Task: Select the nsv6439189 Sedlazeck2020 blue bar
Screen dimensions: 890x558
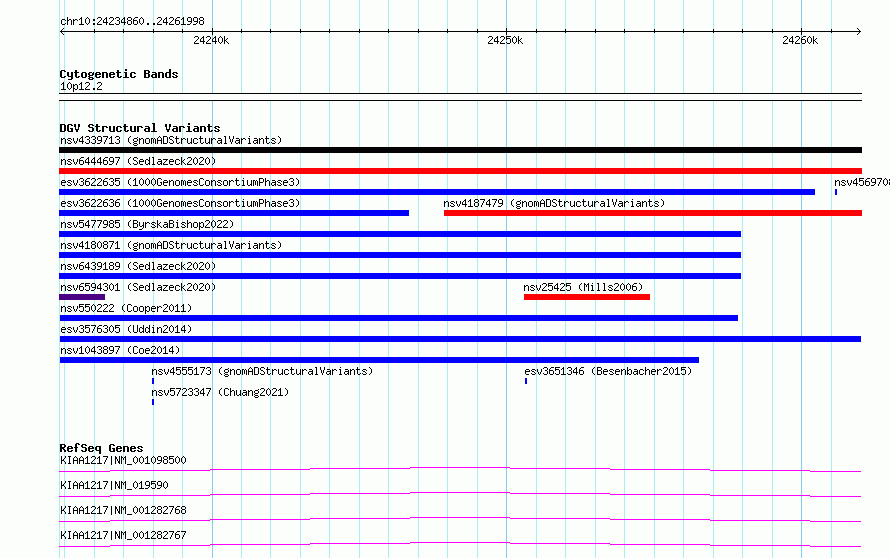Action: [400, 276]
